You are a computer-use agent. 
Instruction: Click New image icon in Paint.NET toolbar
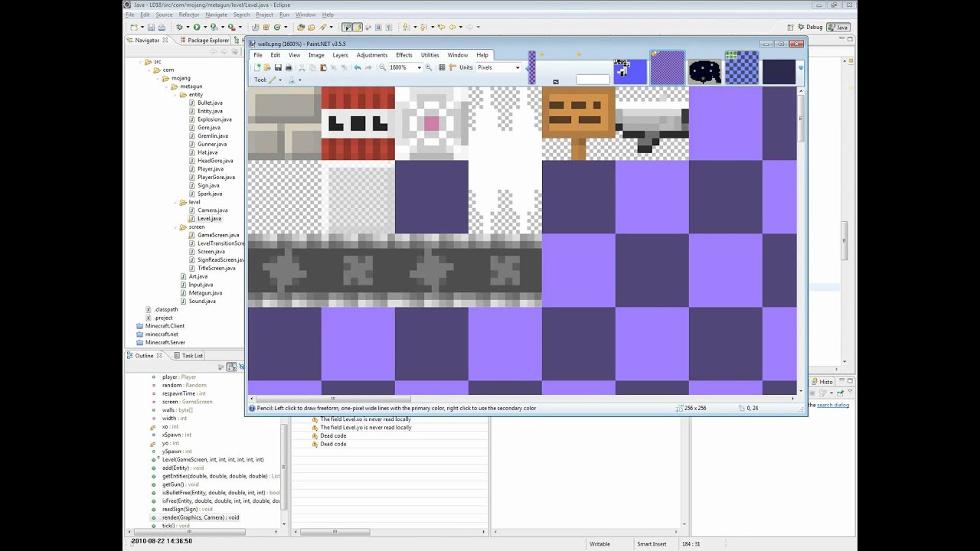tap(257, 67)
